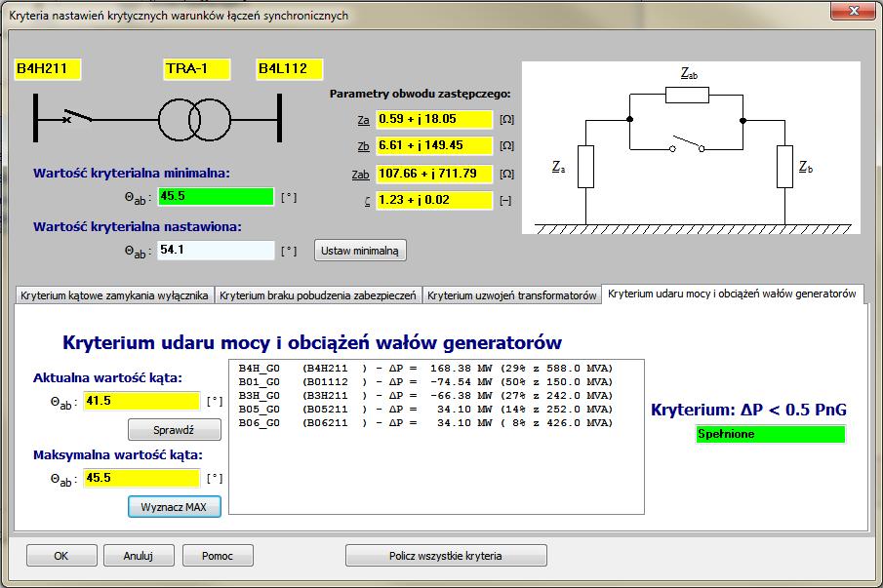Click the Wartość kryterialna nastawiona label
Image resolution: width=883 pixels, height=588 pixels.
(x=137, y=227)
